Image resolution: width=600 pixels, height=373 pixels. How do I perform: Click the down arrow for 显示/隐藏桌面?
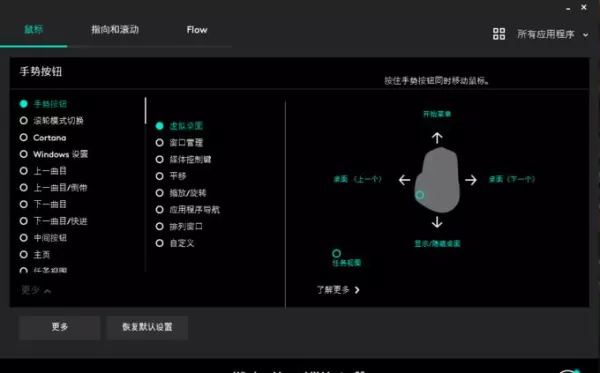(437, 222)
